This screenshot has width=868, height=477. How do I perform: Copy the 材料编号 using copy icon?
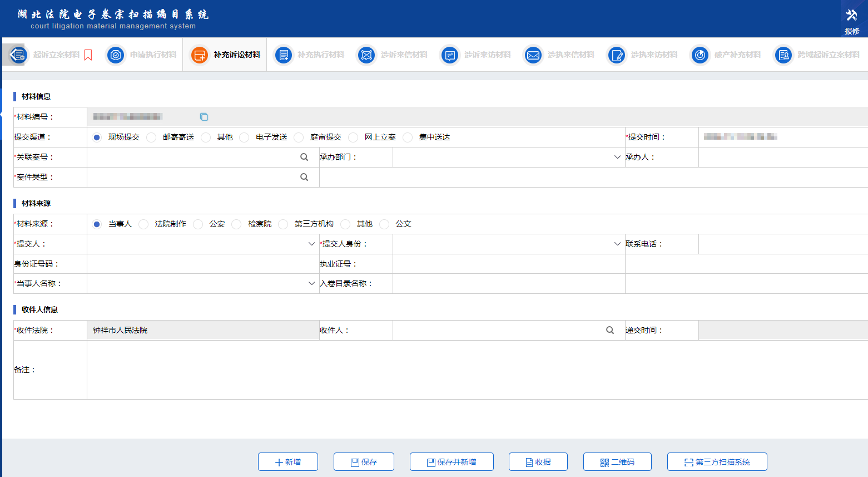coord(204,117)
